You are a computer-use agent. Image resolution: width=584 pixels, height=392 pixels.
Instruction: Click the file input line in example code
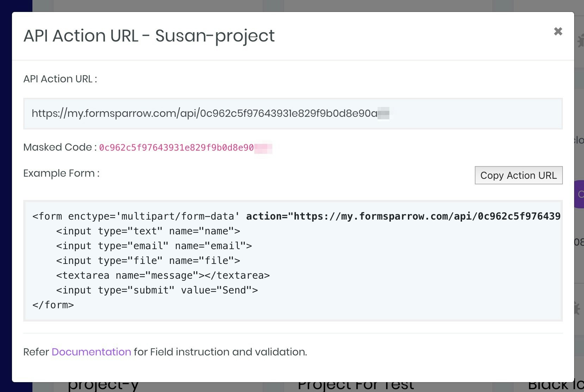pyautogui.click(x=148, y=261)
